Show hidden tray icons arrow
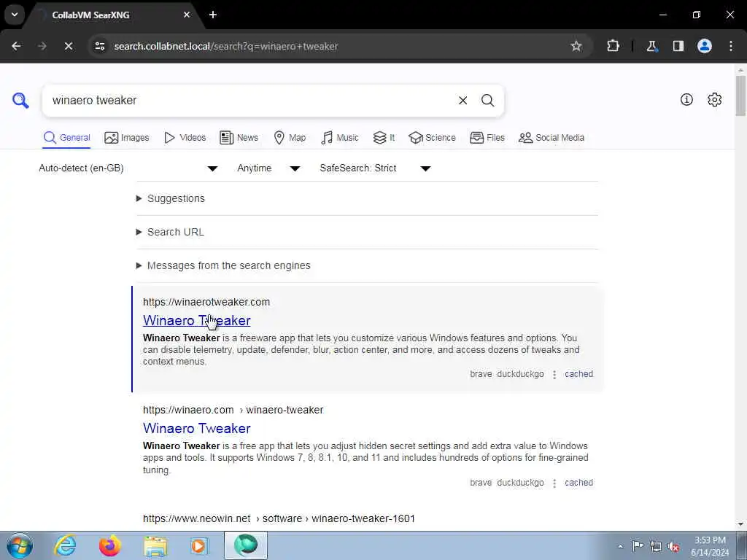 620,547
